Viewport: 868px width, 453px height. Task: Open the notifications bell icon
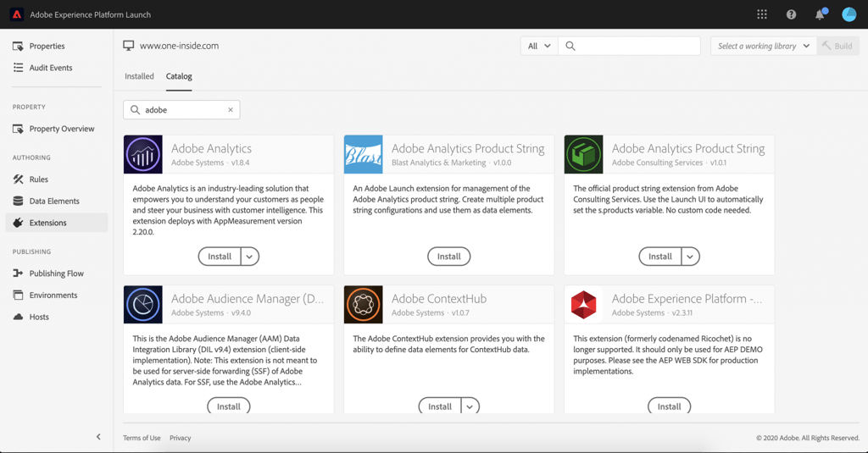[x=821, y=14]
